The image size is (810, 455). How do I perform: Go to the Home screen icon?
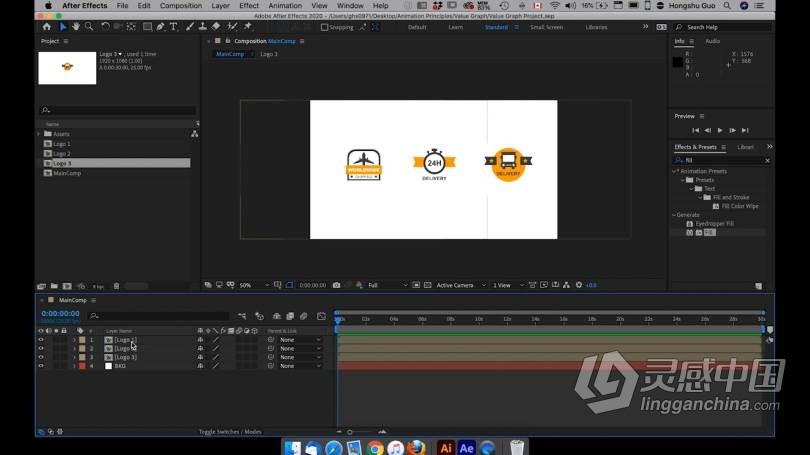click(47, 27)
